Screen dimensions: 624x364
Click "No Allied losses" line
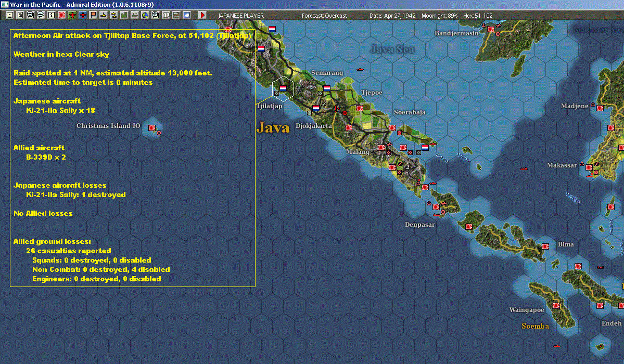pos(43,213)
